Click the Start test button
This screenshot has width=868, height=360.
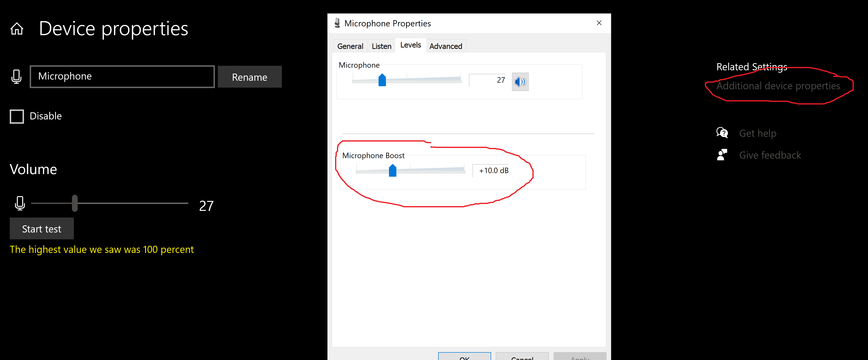click(x=42, y=228)
